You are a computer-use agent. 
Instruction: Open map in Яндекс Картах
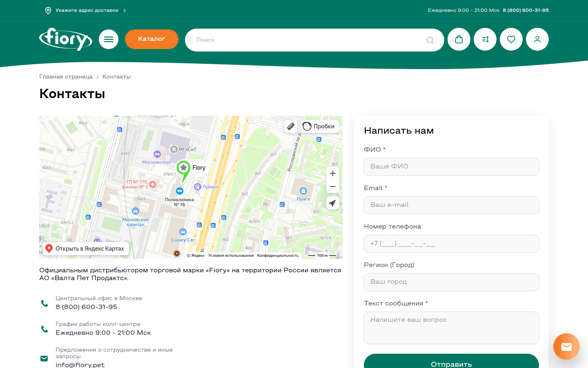[x=86, y=249]
